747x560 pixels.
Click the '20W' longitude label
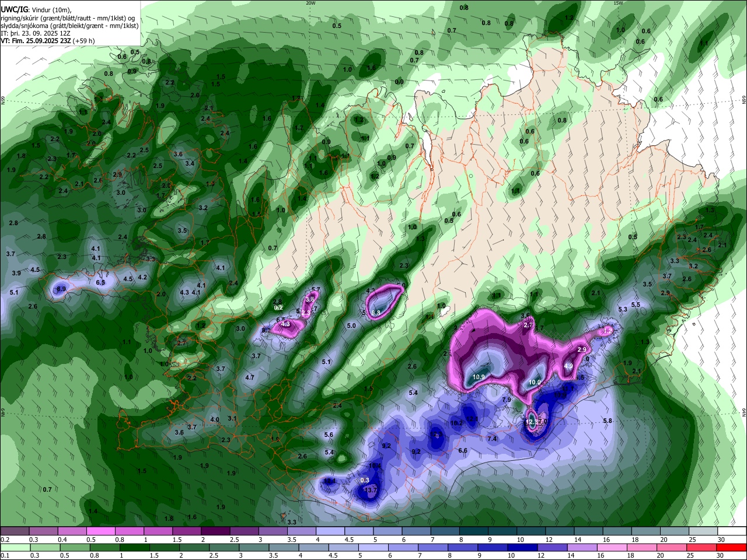click(x=310, y=3)
